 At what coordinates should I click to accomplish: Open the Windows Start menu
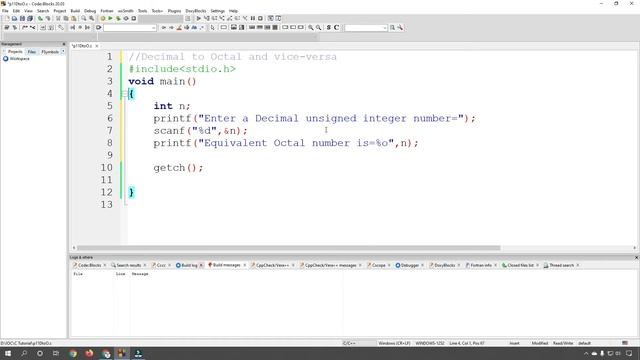tap(8, 353)
